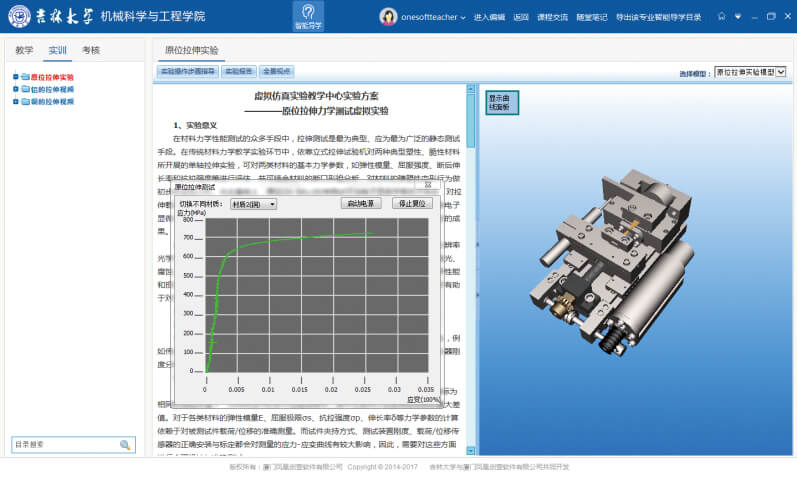This screenshot has width=797, height=483.
Task: Click the home icon in the title bar
Action: click(717, 17)
